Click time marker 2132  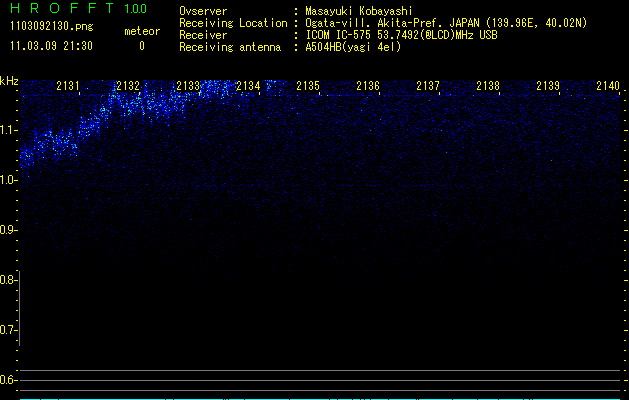coord(128,86)
